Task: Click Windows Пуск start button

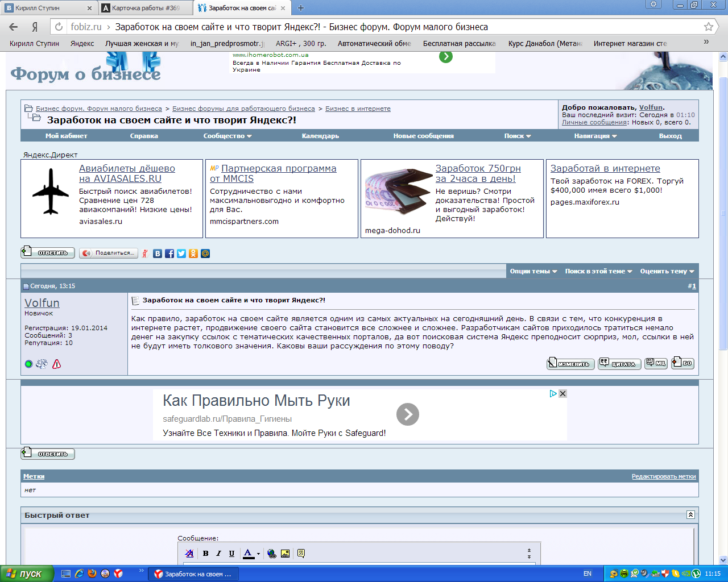Action: pos(27,573)
